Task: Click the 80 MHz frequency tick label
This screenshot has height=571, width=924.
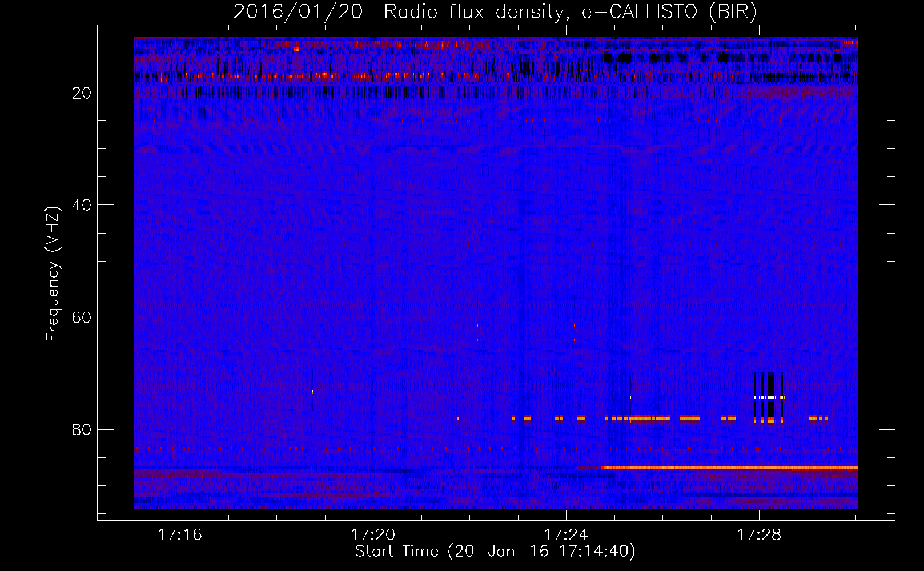Action: (x=82, y=429)
